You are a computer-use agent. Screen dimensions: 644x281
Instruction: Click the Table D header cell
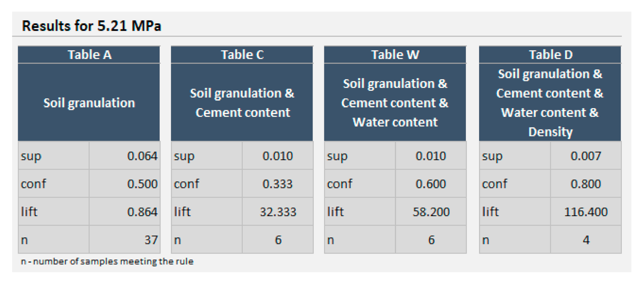point(550,55)
